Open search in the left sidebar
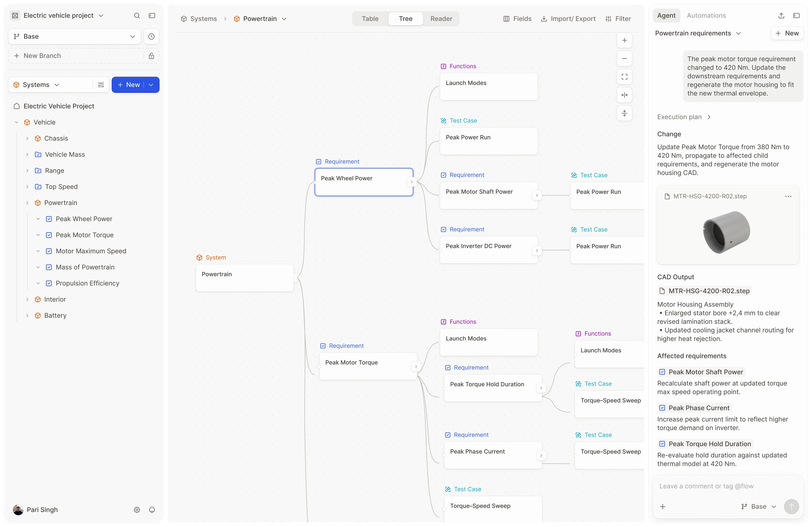The height and width of the screenshot is (527, 812). pos(137,16)
